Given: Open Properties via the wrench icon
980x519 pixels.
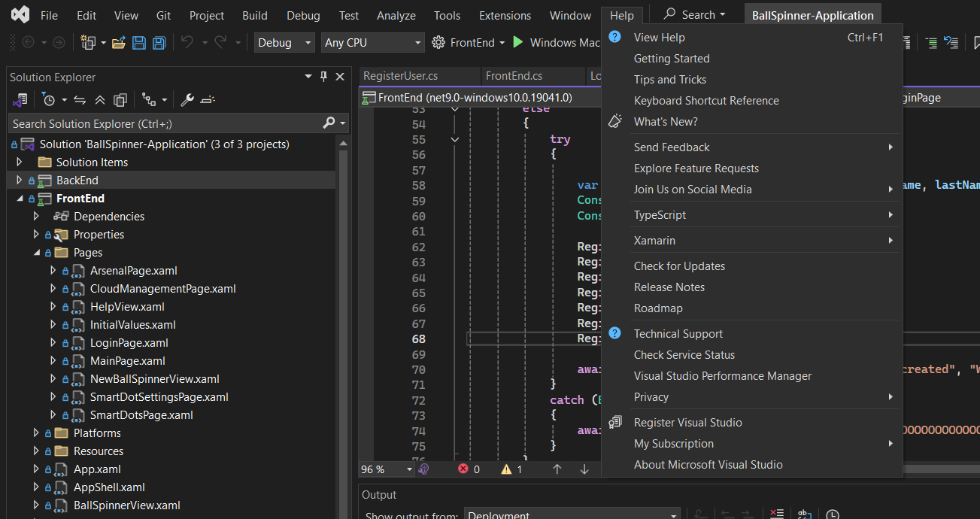Looking at the screenshot, I should point(186,99).
